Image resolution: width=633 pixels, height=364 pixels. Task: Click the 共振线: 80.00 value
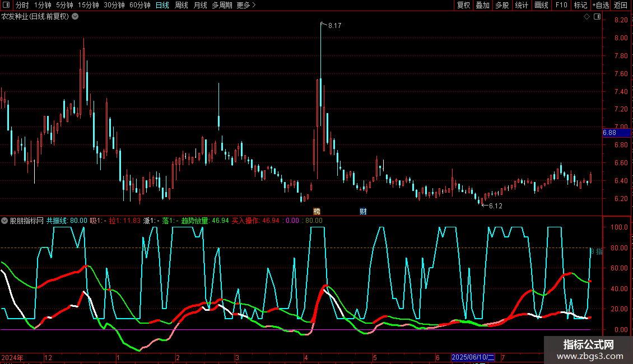click(x=67, y=221)
